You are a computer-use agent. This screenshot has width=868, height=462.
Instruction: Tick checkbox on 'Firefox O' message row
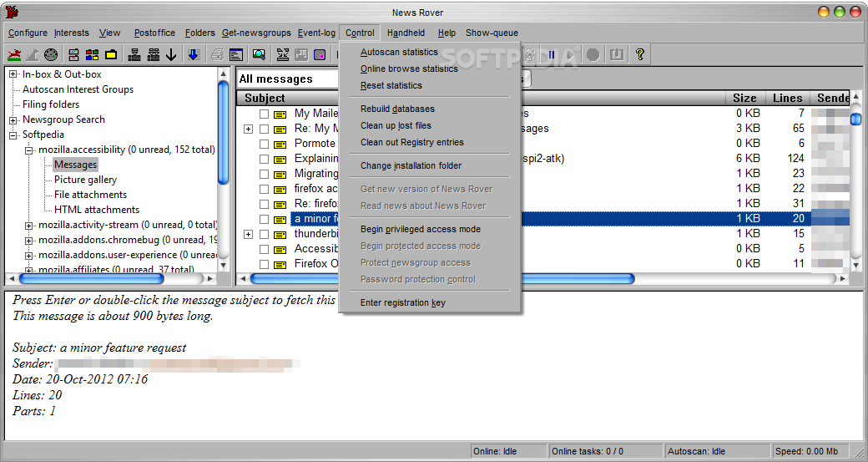click(264, 264)
